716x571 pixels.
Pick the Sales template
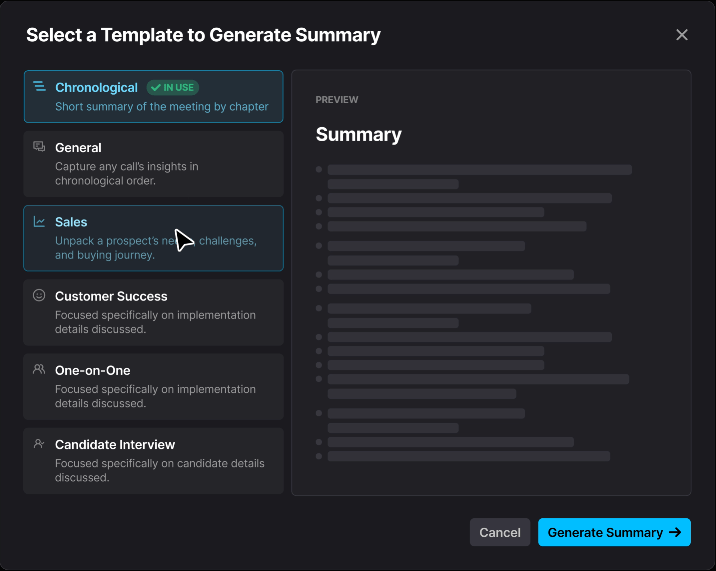click(x=153, y=238)
